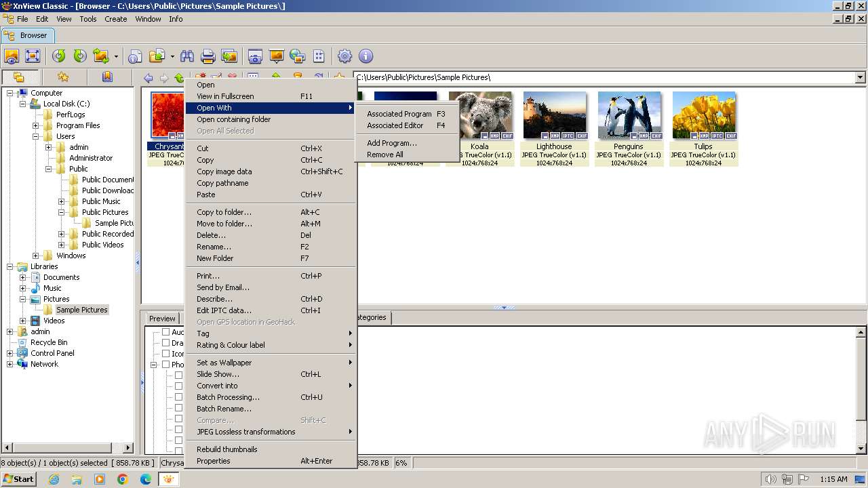The height and width of the screenshot is (488, 868).
Task: Click the Rotate right toolbar icon
Action: point(80,56)
